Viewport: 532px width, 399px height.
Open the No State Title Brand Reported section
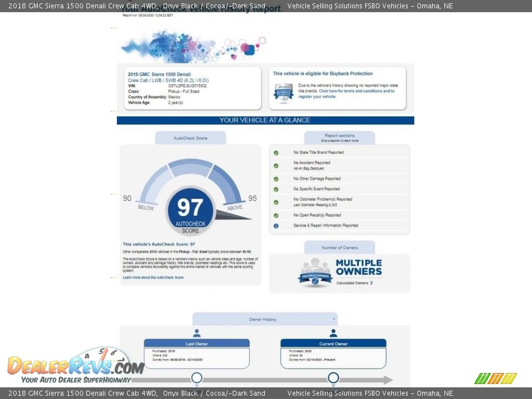pyautogui.click(x=319, y=153)
